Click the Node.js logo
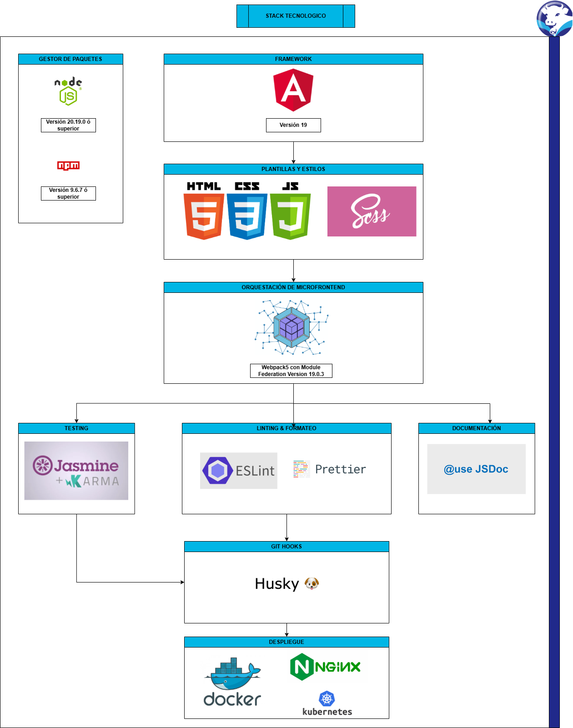Screen dimensions: 573x728 click(68, 91)
